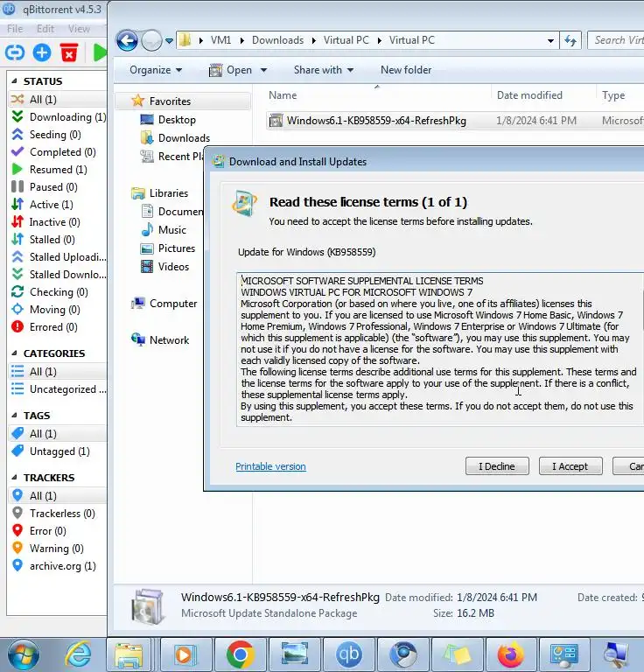
Task: Select Stalled Uploading status filter
Action: click(59, 257)
